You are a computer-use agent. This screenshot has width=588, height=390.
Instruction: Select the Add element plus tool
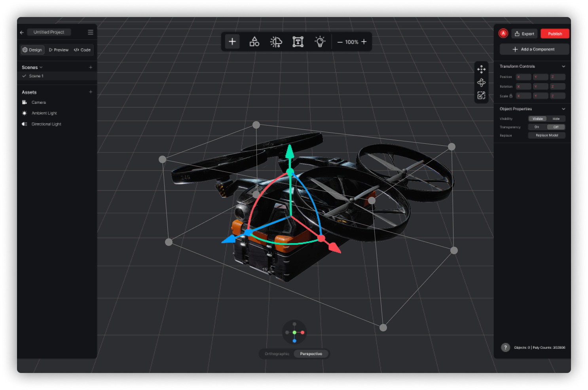[232, 41]
